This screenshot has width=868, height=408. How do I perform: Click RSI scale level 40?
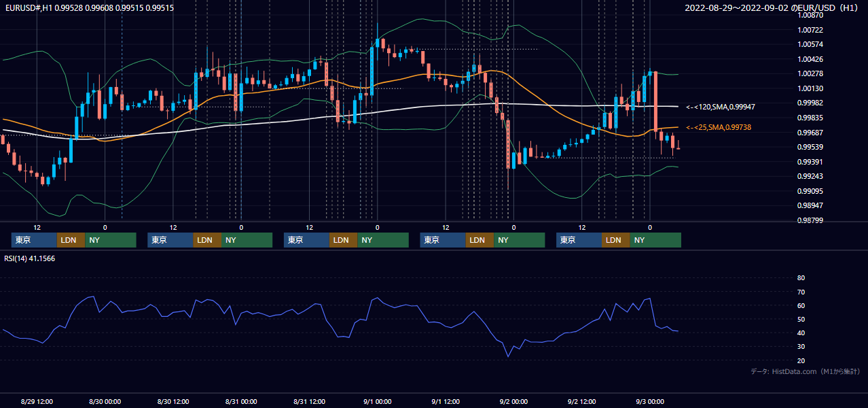(801, 333)
